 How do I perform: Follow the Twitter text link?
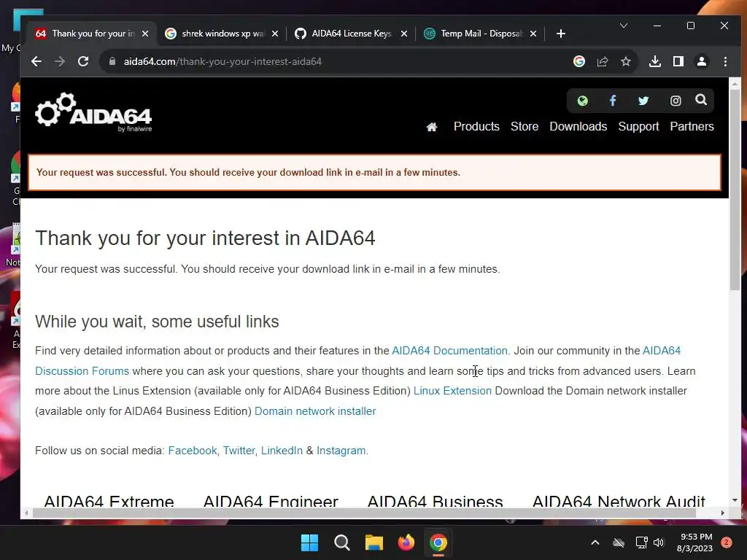239,451
